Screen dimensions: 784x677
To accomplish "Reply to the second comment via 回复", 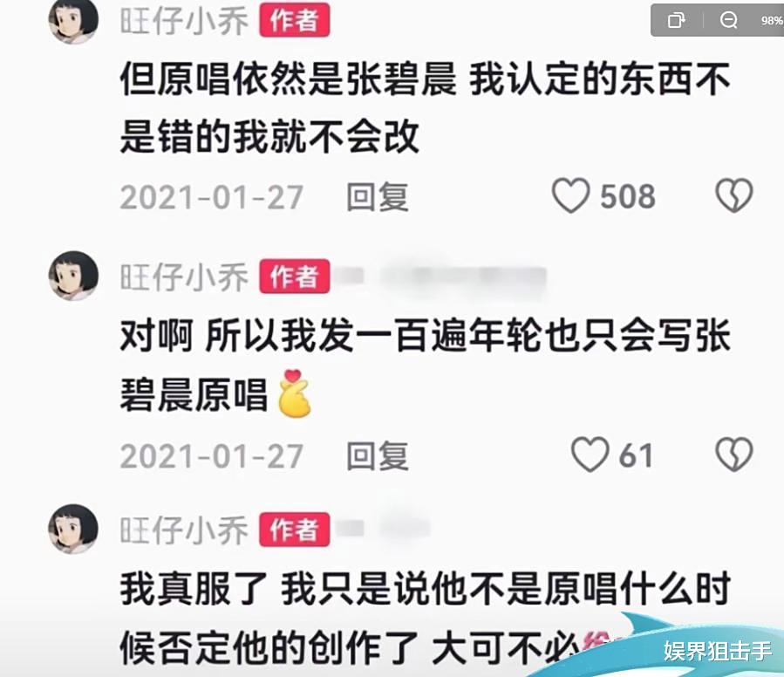I will pos(378,455).
